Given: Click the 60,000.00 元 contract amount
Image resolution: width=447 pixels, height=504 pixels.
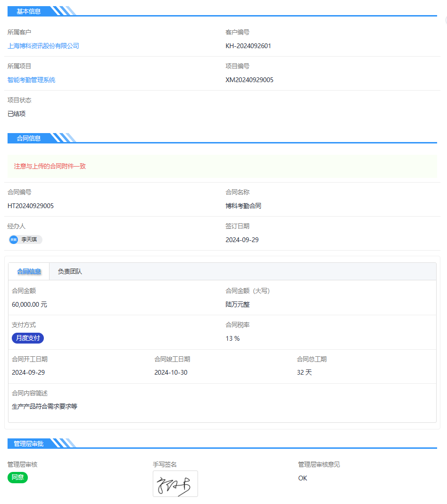Looking at the screenshot, I should 29,304.
